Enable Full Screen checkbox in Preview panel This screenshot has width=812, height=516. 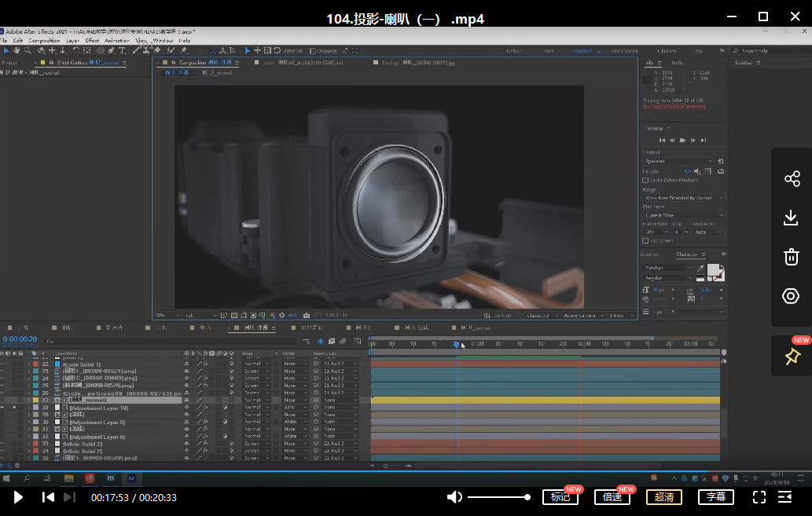(x=645, y=240)
